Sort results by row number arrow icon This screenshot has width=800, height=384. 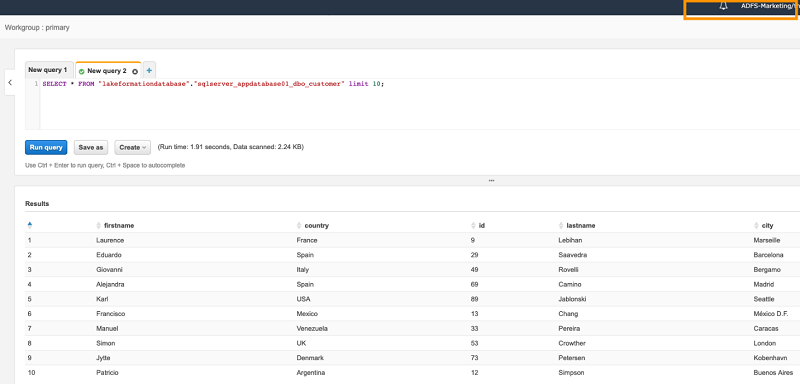(30, 225)
